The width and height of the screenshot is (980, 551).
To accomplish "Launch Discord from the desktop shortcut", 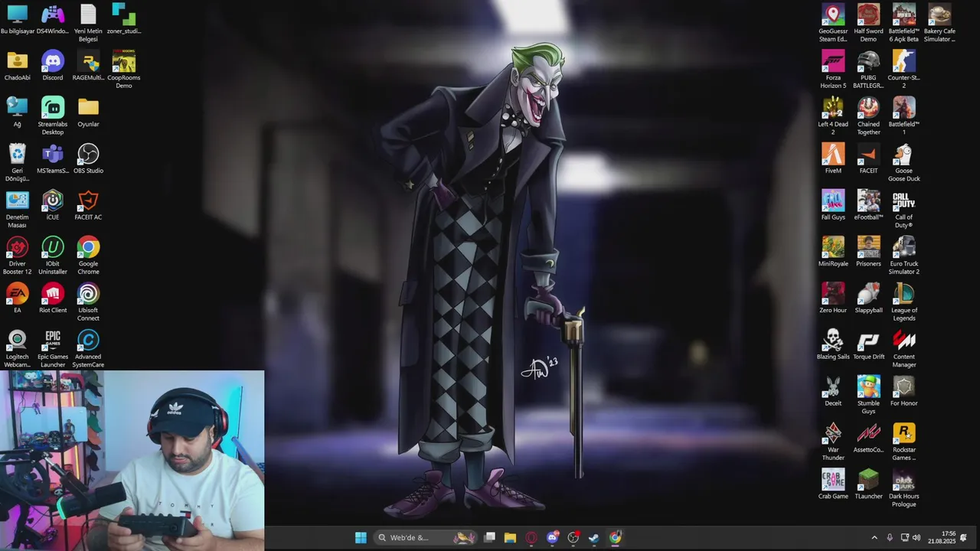I will pyautogui.click(x=53, y=66).
